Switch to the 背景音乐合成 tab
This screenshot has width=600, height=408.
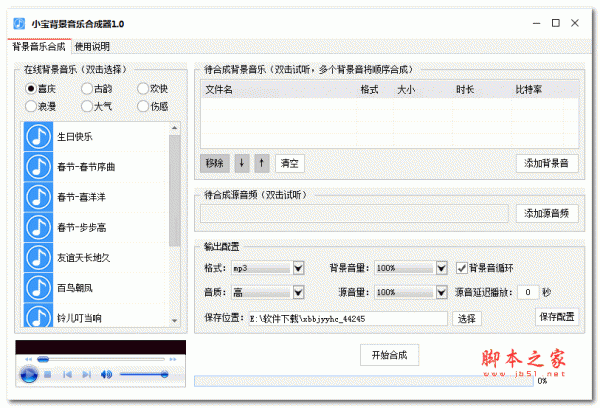pyautogui.click(x=39, y=47)
